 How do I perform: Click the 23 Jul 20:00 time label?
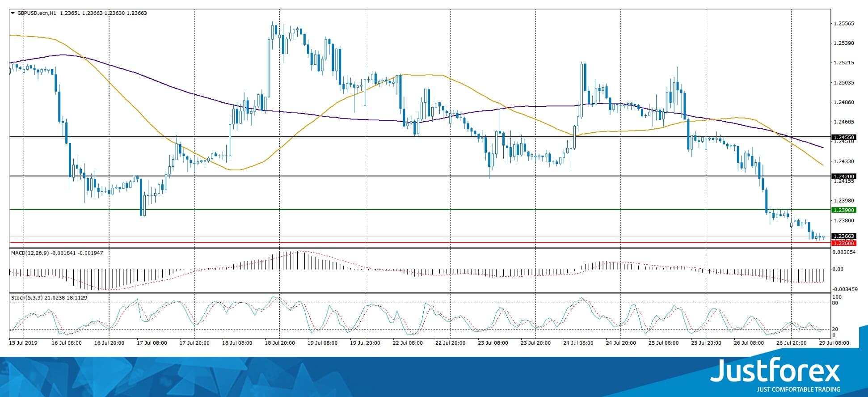pyautogui.click(x=535, y=343)
